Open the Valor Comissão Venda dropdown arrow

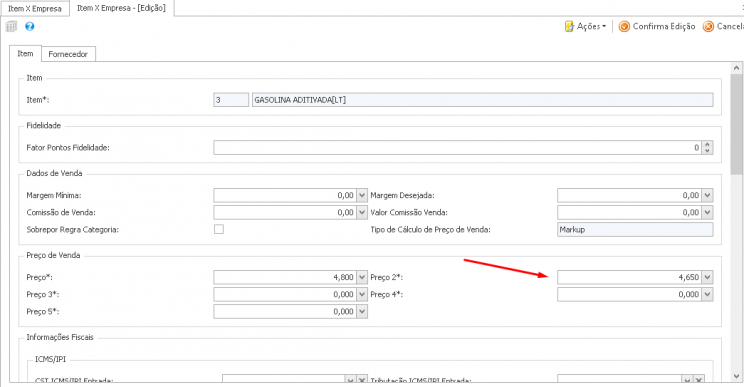(x=707, y=212)
